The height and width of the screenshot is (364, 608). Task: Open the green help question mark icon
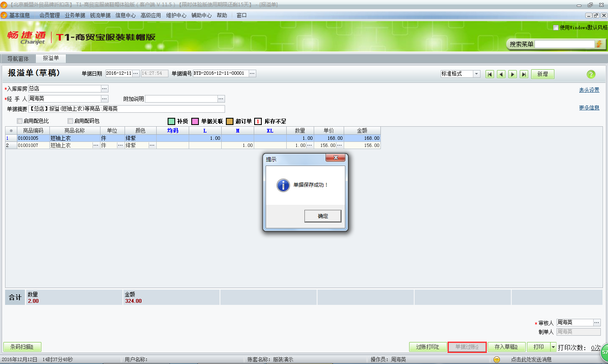click(591, 74)
